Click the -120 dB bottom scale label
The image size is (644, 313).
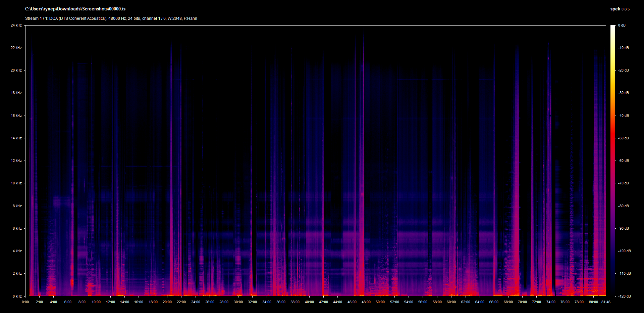pos(624,296)
